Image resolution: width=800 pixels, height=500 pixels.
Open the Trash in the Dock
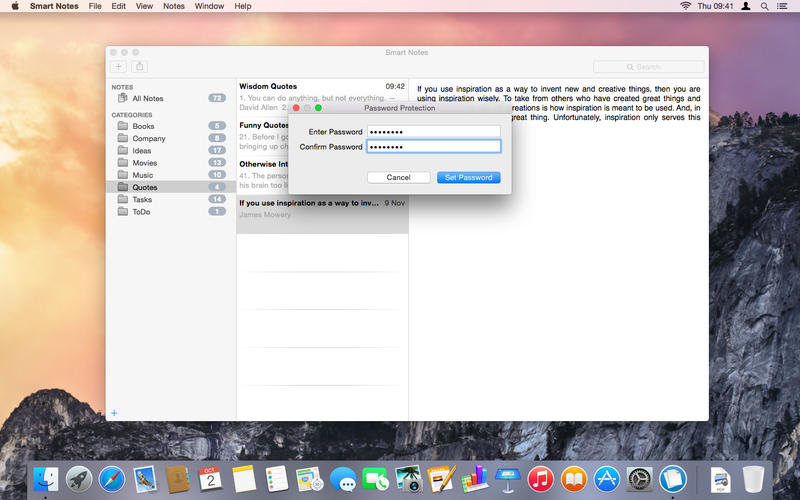tap(753, 480)
